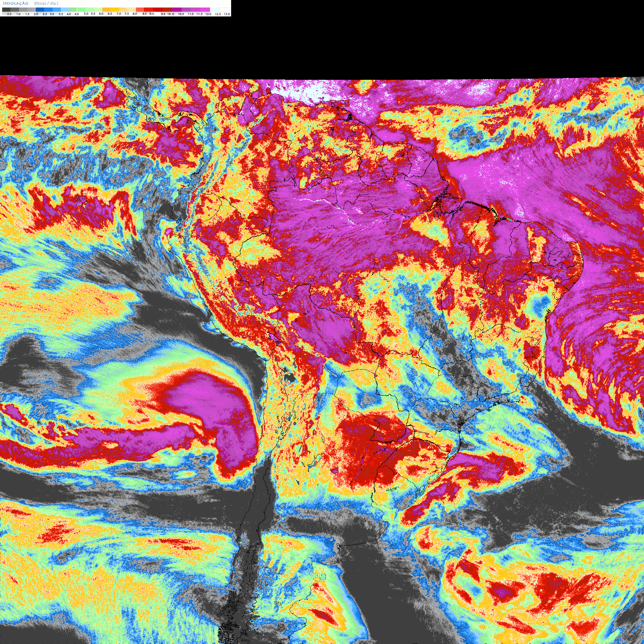This screenshot has width=644, height=644.
Task: Click the INSOLAÇÃO legend title
Action: 16,3
